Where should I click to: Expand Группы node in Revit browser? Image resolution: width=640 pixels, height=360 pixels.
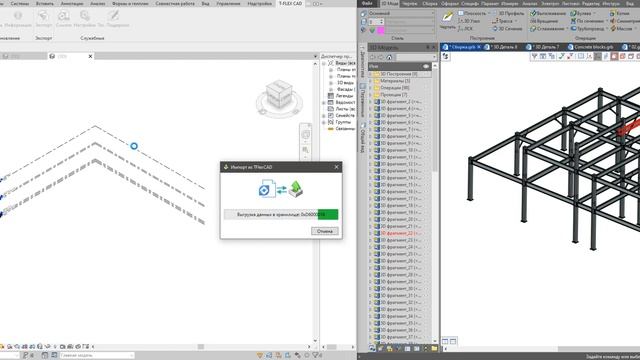(324, 122)
